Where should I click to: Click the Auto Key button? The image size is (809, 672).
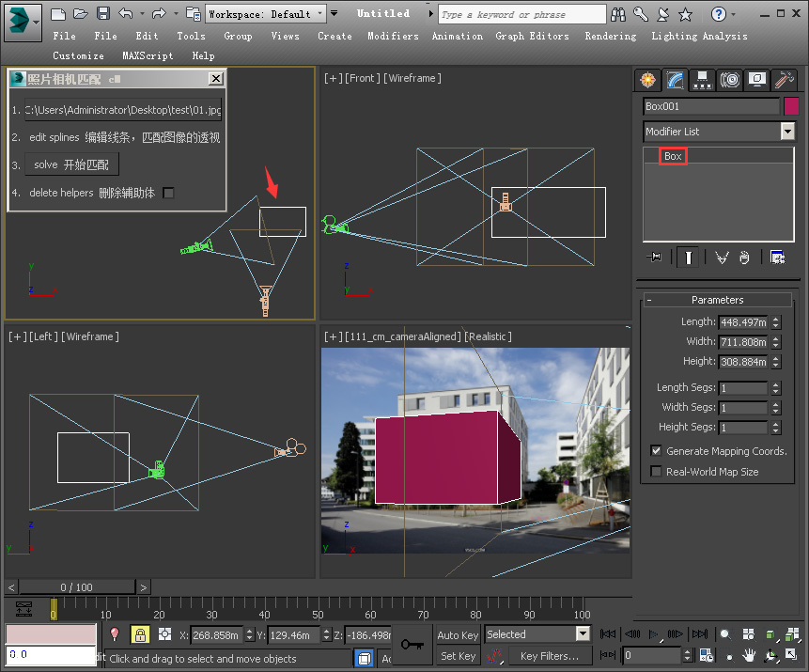[x=458, y=634]
